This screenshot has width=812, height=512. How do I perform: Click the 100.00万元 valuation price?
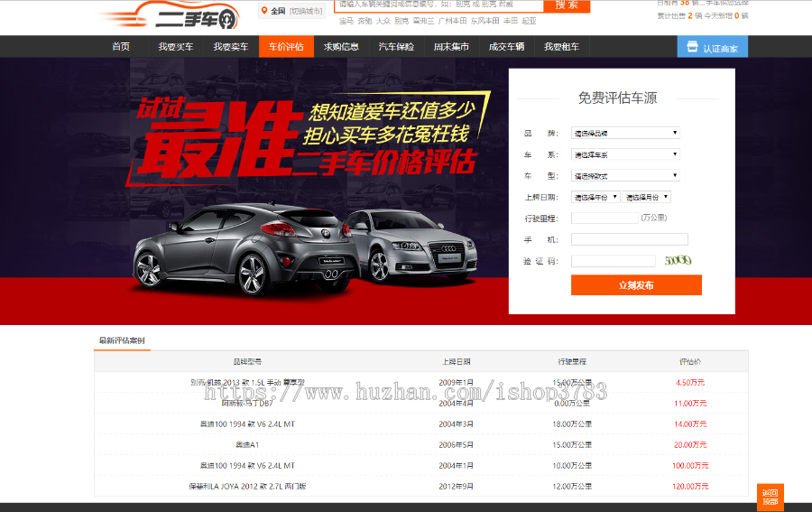[x=690, y=465]
